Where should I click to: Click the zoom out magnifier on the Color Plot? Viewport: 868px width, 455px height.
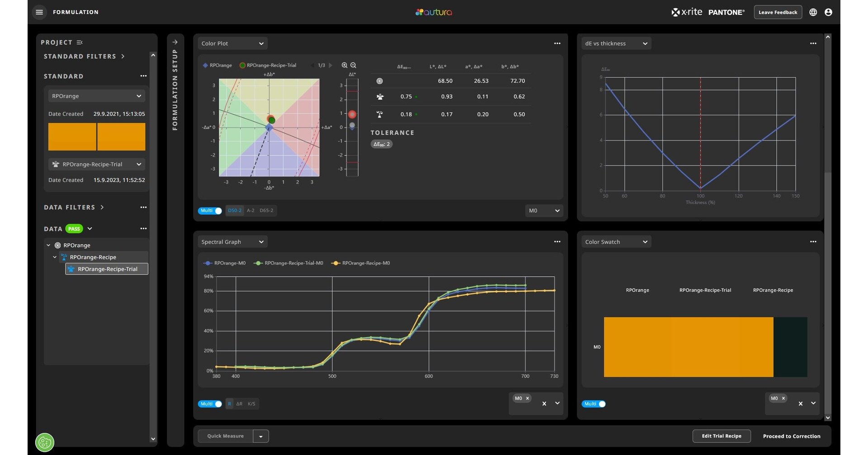tap(353, 65)
